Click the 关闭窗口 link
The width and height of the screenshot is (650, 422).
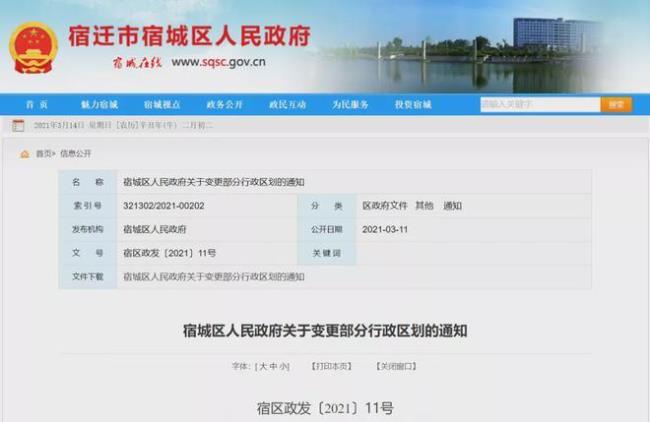coord(396,366)
